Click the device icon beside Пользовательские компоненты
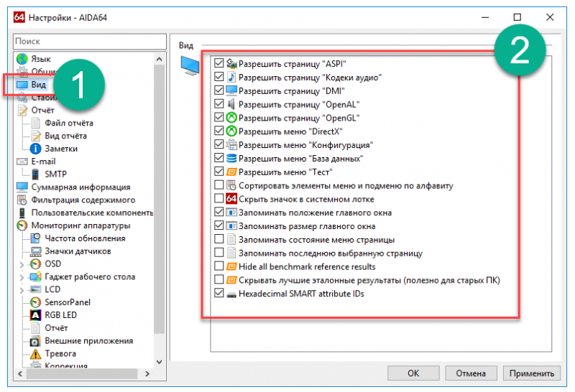This screenshot has height=392, width=575. click(x=22, y=213)
